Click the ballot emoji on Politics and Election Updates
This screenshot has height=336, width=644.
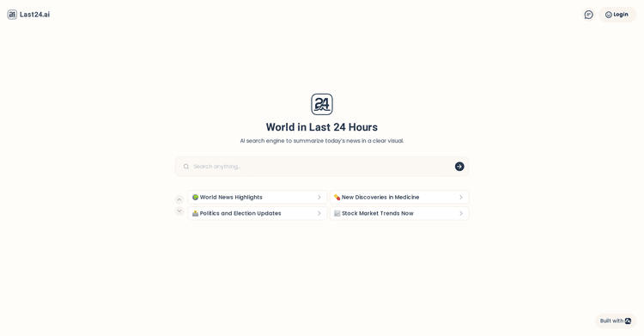[x=196, y=213]
